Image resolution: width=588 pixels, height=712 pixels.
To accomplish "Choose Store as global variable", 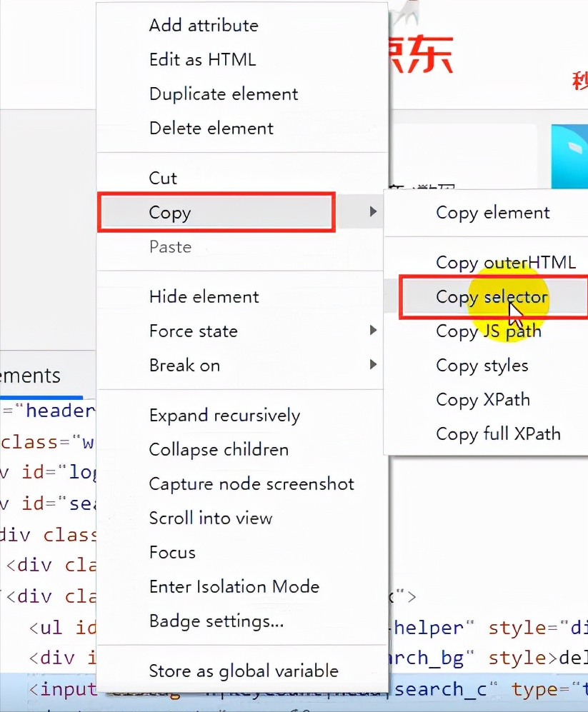I will 244,671.
